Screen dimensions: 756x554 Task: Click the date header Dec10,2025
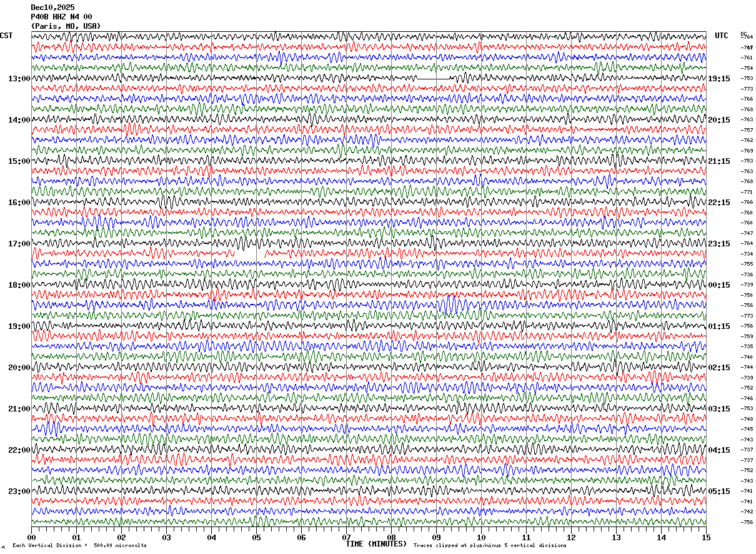pos(52,8)
